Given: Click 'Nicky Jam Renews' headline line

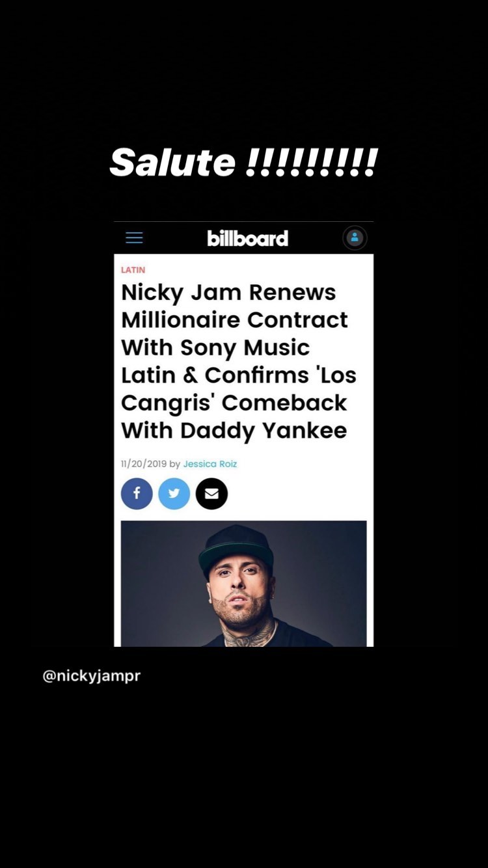Looking at the screenshot, I should pos(228,292).
